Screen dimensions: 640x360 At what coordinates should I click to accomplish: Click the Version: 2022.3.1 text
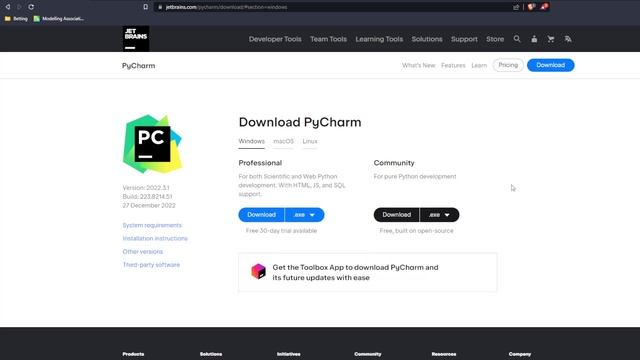click(x=146, y=188)
